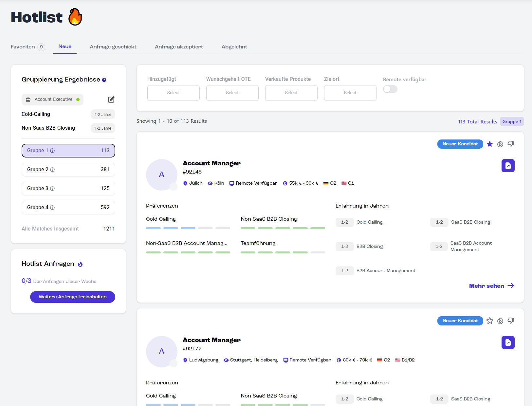This screenshot has width=532, height=406.
Task: Open the Zielort select dropdown
Action: pyautogui.click(x=350, y=93)
